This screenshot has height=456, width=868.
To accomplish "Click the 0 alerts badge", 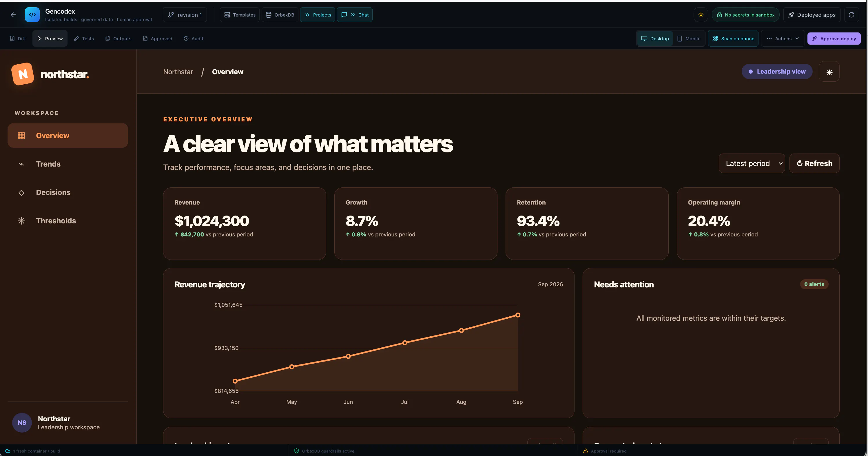I will pyautogui.click(x=814, y=284).
